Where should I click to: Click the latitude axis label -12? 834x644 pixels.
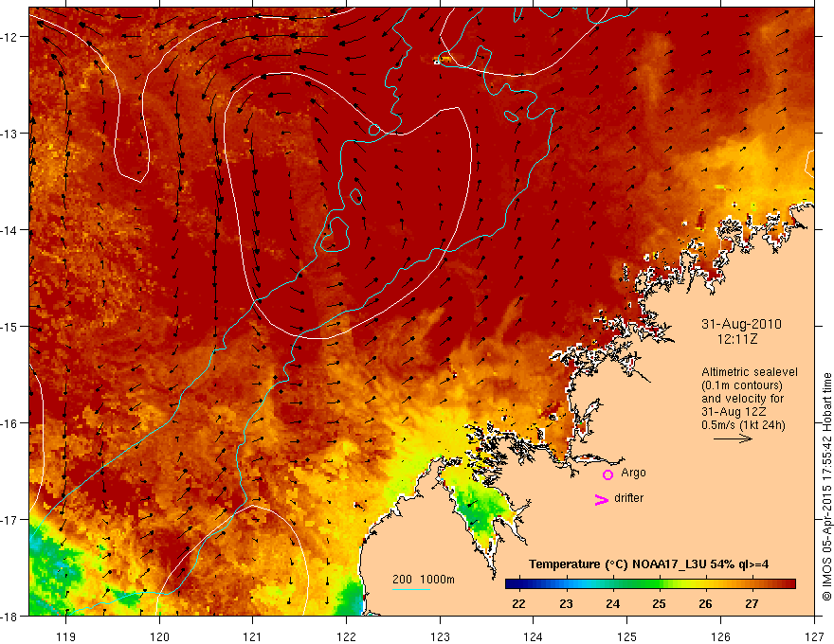click(x=10, y=37)
